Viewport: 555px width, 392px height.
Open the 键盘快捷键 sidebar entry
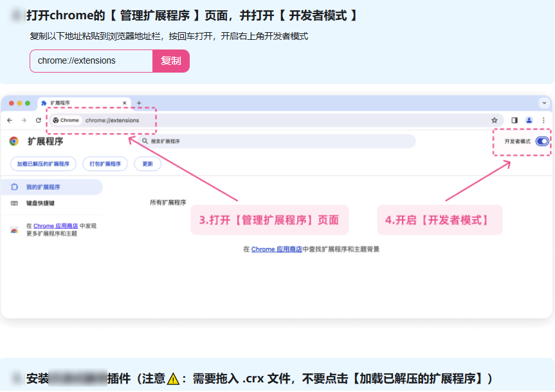39,202
